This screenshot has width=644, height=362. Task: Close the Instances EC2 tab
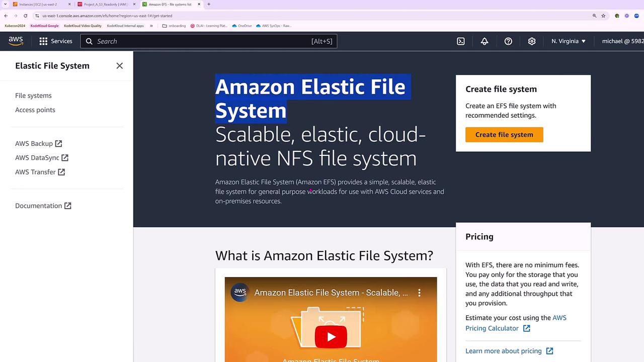pos(69,5)
